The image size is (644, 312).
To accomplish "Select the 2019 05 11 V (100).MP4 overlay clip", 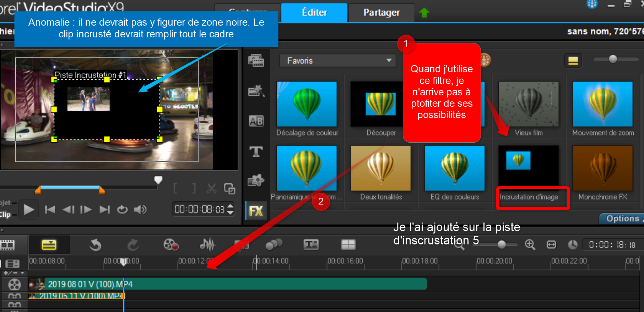I will (76, 296).
